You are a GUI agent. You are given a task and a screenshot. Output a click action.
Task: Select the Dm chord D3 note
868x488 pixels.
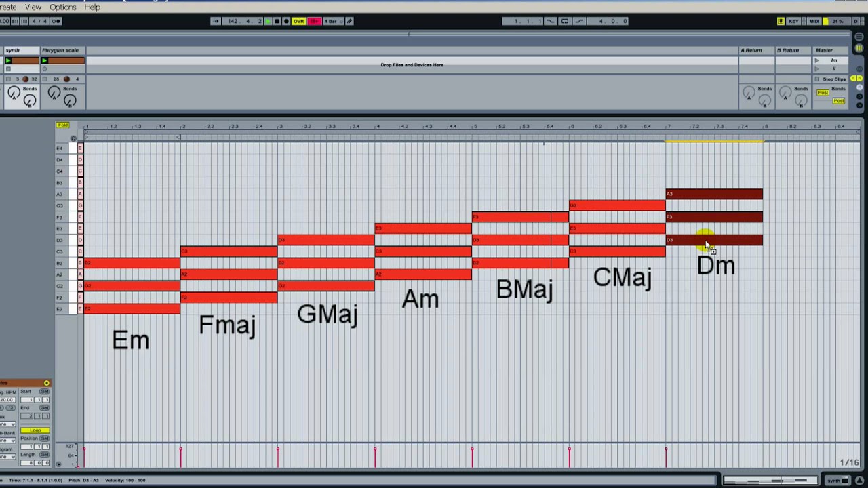[714, 240]
